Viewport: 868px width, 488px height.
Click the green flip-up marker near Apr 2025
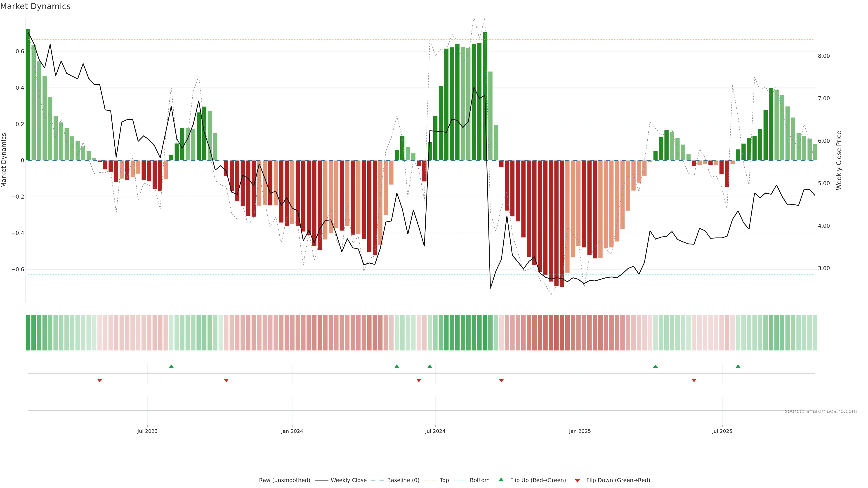655,366
